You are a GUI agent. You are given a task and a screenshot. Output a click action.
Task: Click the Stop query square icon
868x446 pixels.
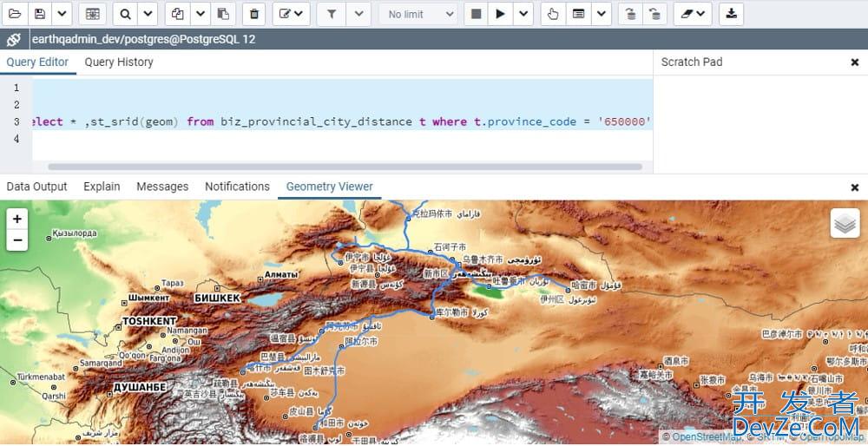[x=476, y=14]
